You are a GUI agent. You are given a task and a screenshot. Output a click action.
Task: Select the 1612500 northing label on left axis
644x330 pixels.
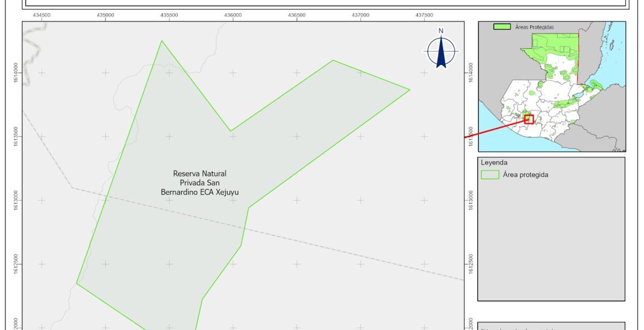pos(17,263)
